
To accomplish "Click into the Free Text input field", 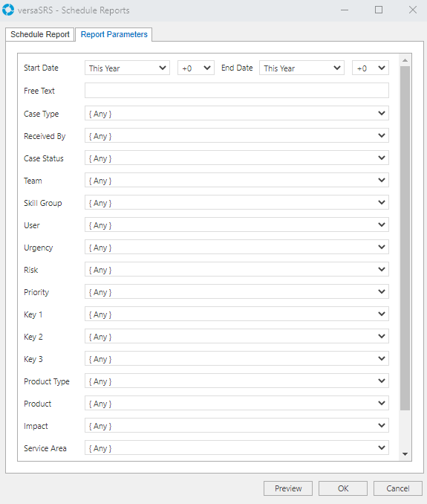I will tap(237, 91).
